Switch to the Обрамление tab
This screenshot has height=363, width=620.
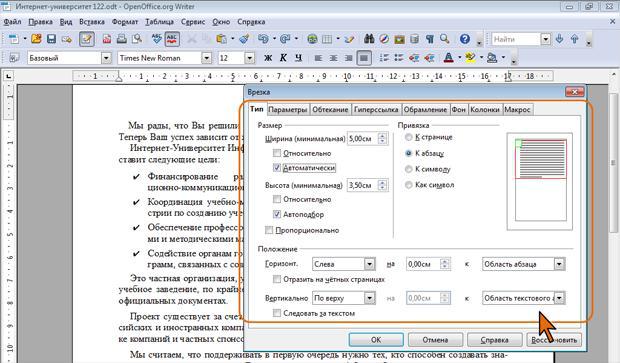click(x=425, y=110)
